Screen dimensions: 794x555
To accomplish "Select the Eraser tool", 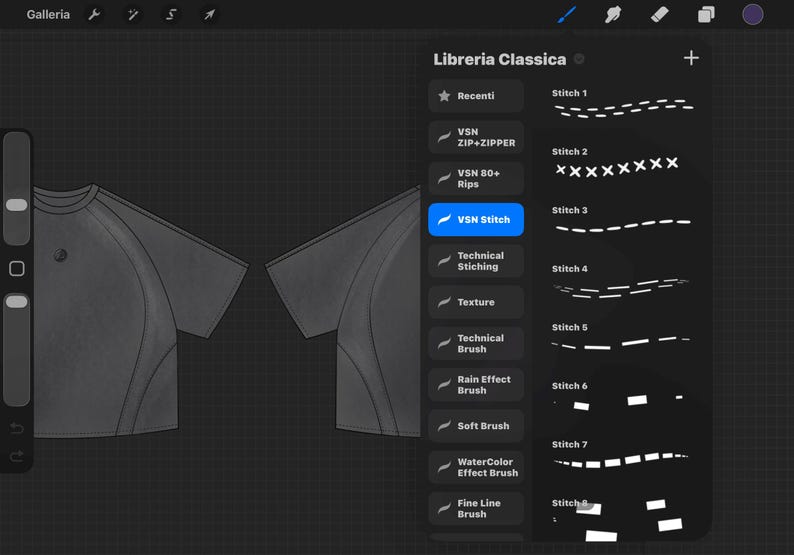I will click(x=659, y=15).
